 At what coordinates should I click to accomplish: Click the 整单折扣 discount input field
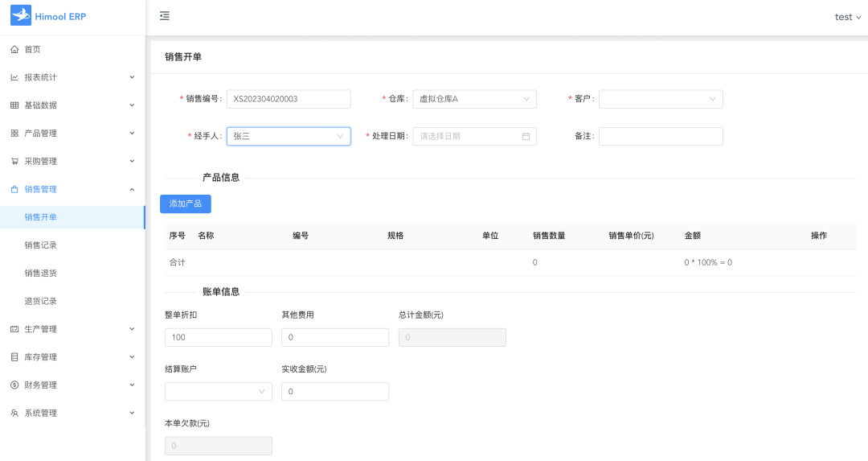click(218, 338)
